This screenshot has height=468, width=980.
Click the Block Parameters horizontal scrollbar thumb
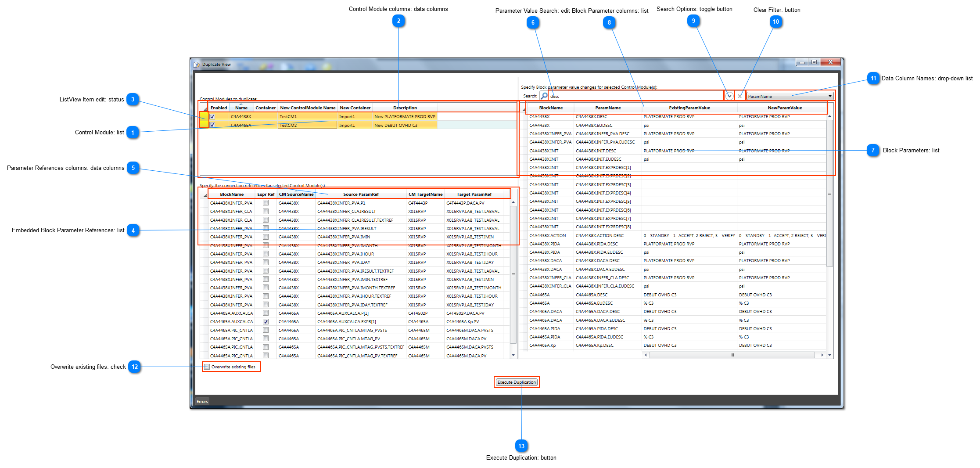pos(732,355)
